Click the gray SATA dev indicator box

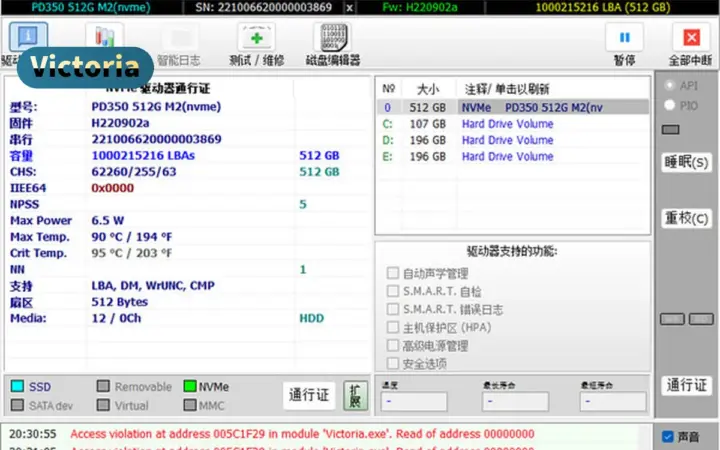(x=17, y=405)
